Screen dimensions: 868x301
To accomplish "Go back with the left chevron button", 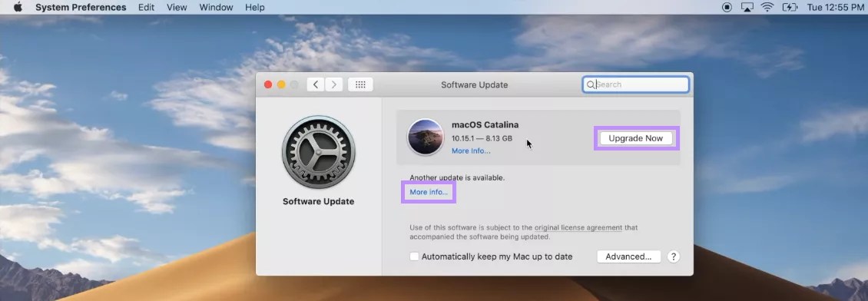I will pos(316,84).
